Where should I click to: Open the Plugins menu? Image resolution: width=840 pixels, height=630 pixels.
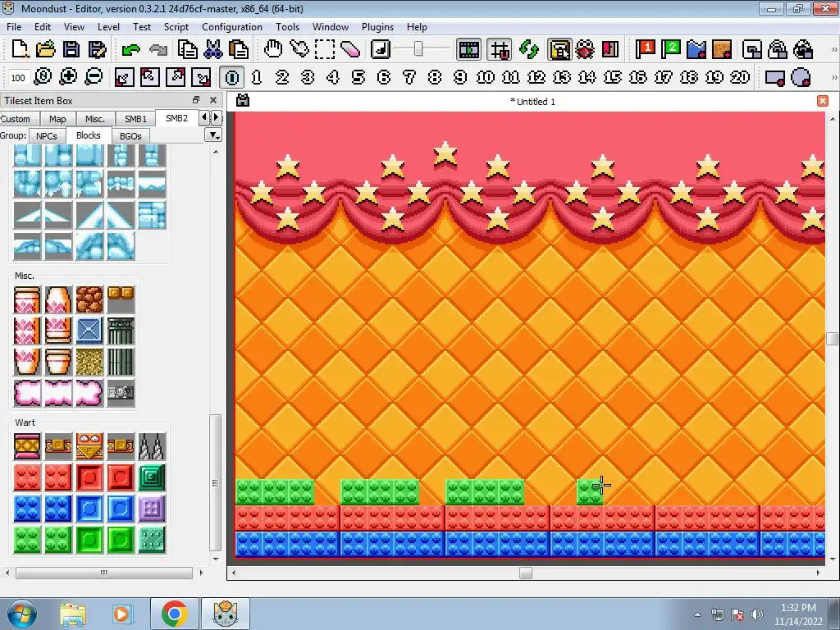377,27
